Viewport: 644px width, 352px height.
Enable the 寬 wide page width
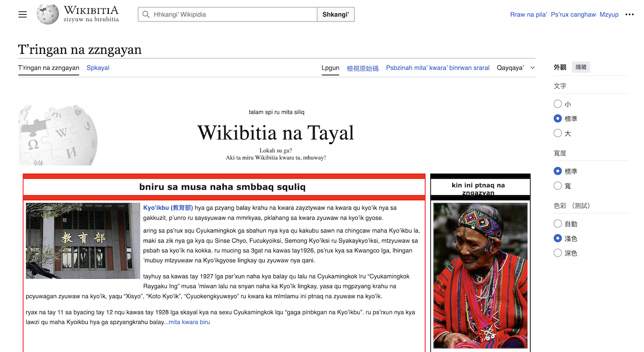click(x=558, y=186)
